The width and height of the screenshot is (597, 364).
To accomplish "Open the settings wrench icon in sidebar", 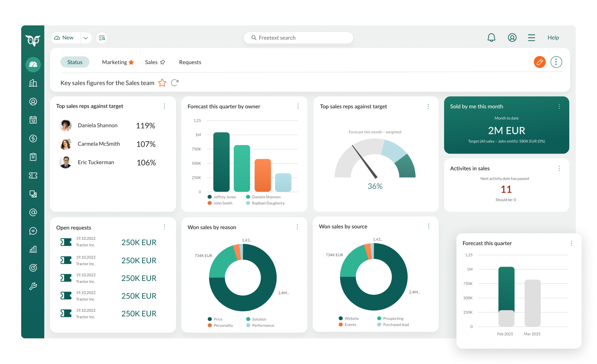I will pyautogui.click(x=33, y=286).
